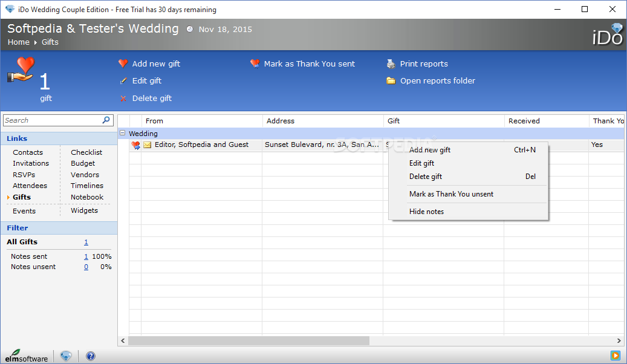627x364 pixels.
Task: Click the wedding date Nov 18, 2015
Action: pyautogui.click(x=225, y=29)
